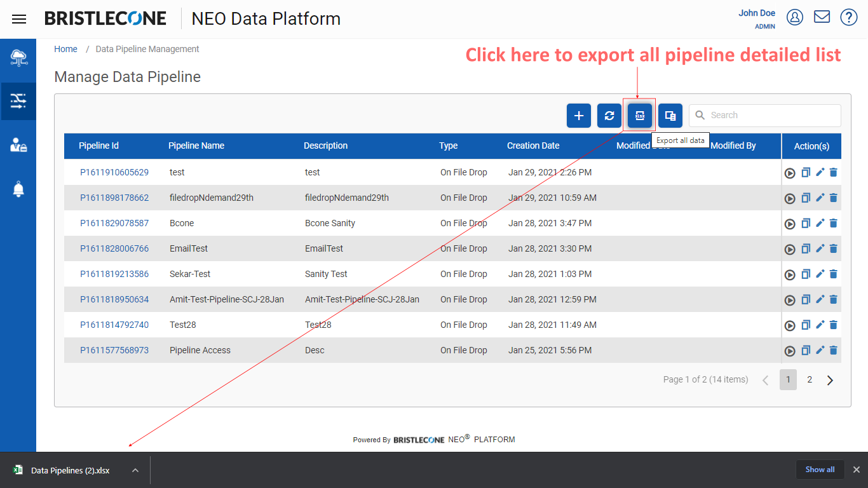Go to page 2
The height and width of the screenshot is (488, 868).
tap(810, 379)
